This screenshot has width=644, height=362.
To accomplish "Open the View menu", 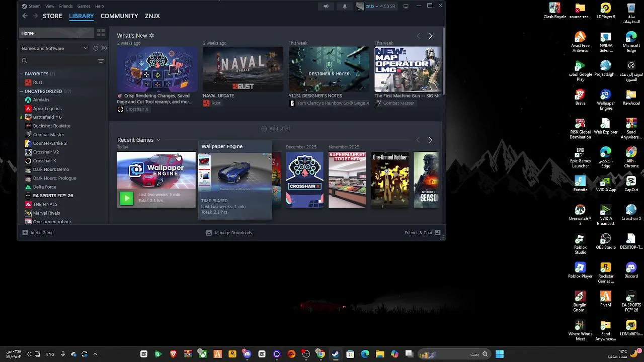I will pyautogui.click(x=50, y=6).
